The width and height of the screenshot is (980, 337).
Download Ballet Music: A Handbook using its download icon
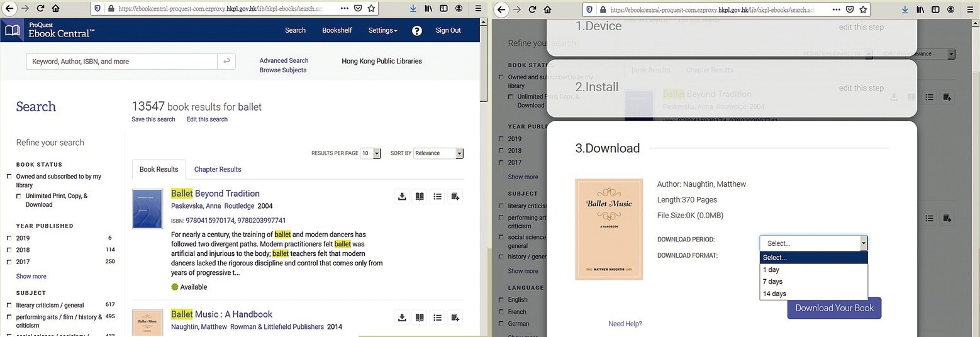coord(402,318)
